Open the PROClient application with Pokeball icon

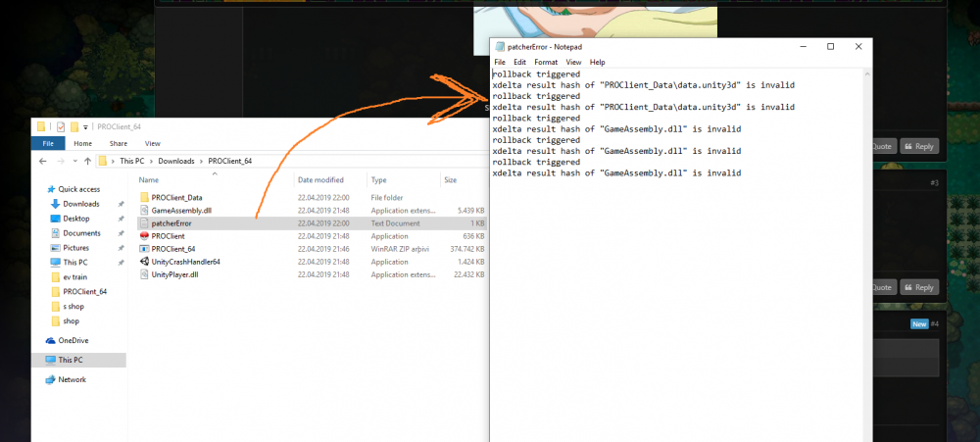click(169, 236)
